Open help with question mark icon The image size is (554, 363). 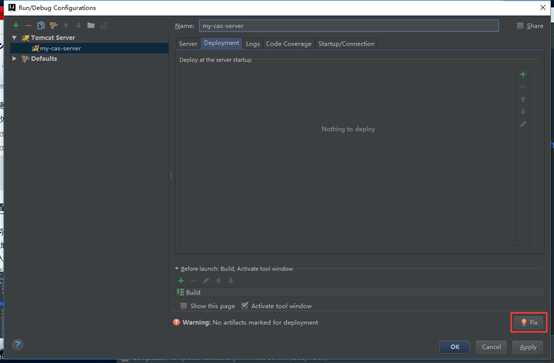pyautogui.click(x=18, y=344)
